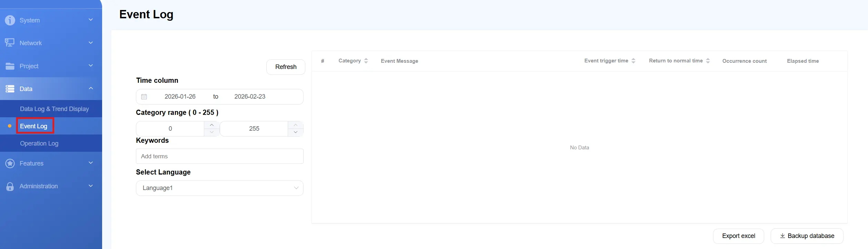Click the Project folder icon
The width and height of the screenshot is (868, 249).
point(10,66)
